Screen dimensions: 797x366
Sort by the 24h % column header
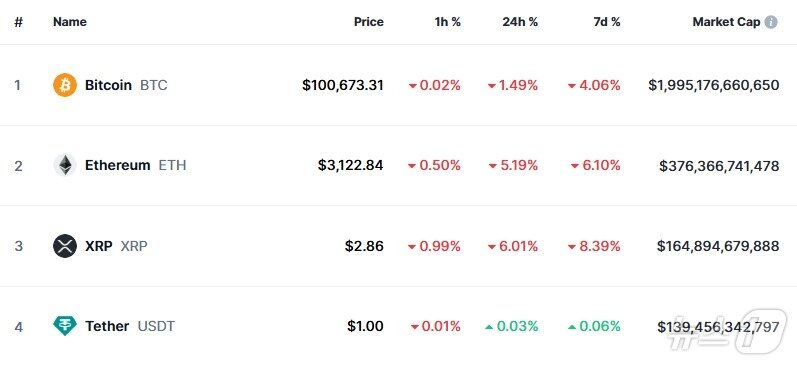tap(520, 22)
